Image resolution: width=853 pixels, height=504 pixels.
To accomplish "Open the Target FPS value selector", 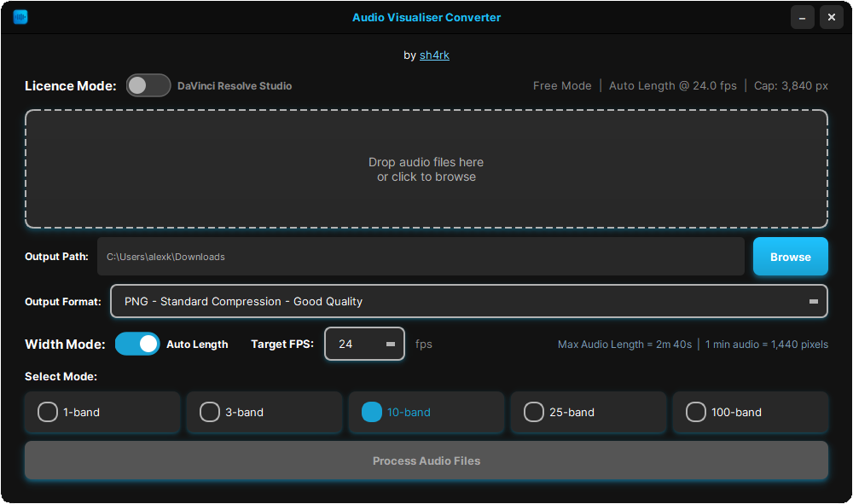I will click(x=364, y=344).
